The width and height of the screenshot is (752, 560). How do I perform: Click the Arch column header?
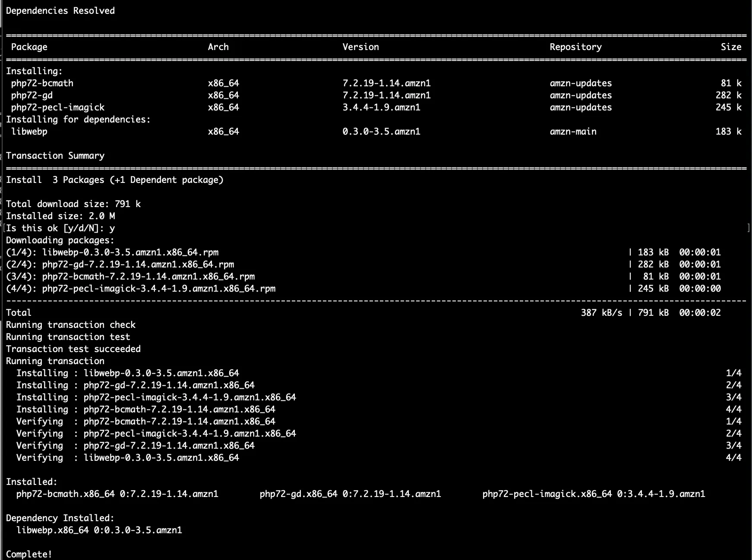tap(218, 47)
